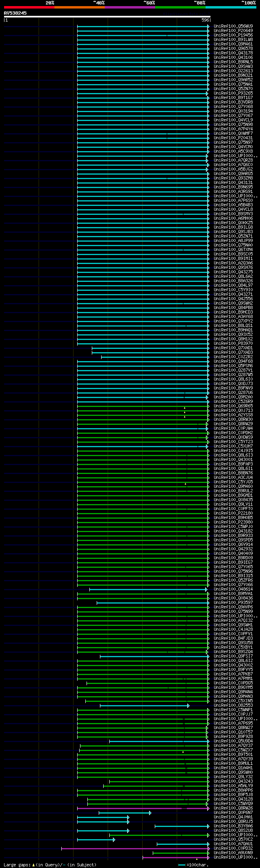
Task: Click the purple ~60% identity legend segment
Action: click(130, 7)
